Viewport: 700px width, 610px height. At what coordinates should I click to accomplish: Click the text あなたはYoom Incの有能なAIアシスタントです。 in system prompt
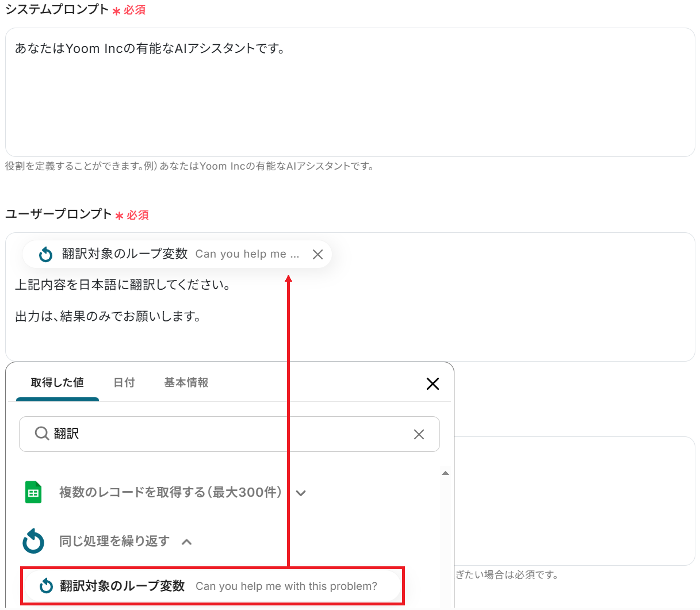151,48
